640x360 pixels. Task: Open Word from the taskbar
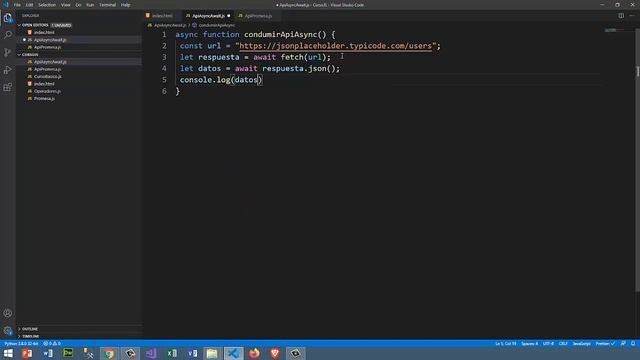(x=48, y=353)
